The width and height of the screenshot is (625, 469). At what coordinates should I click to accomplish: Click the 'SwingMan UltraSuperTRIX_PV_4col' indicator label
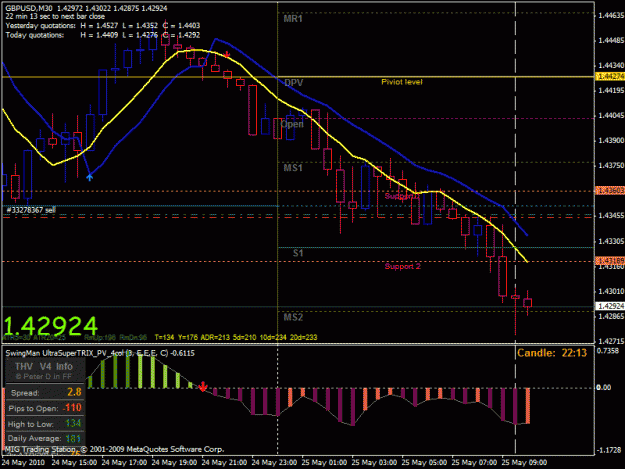point(100,353)
